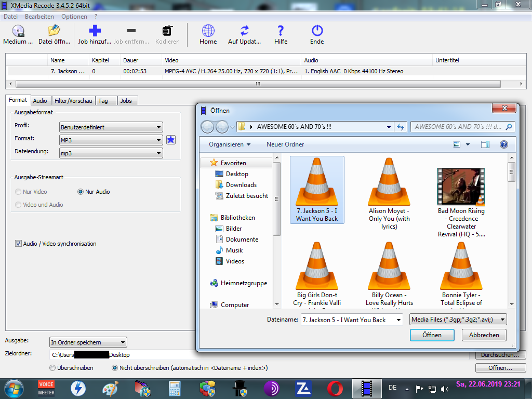Screen dimensions: 532x399
Task: Click the favorite star next to Format
Action: 171,140
